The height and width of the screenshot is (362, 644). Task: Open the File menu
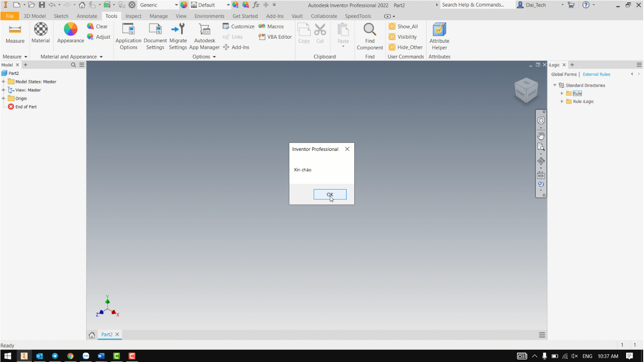point(10,16)
